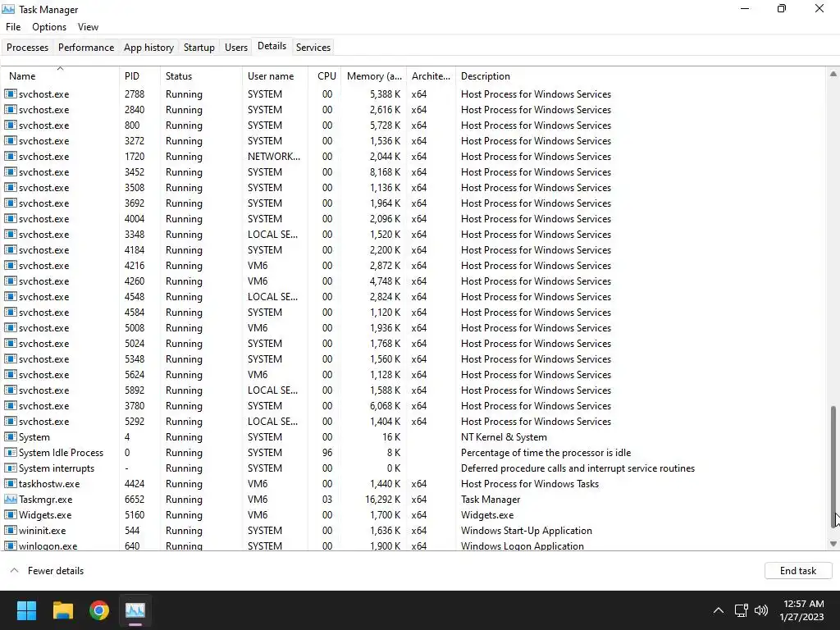840x630 pixels.
Task: Select Taskmgr.exe process icon
Action: click(x=10, y=500)
